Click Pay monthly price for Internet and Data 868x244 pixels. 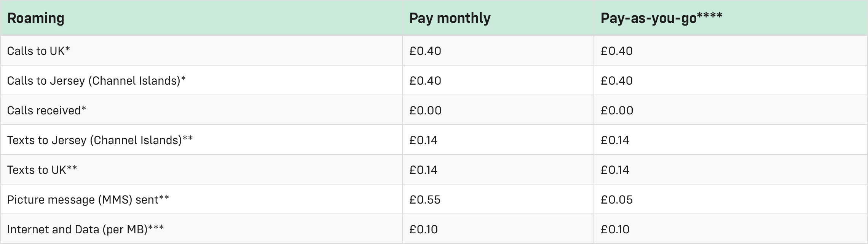tap(423, 230)
